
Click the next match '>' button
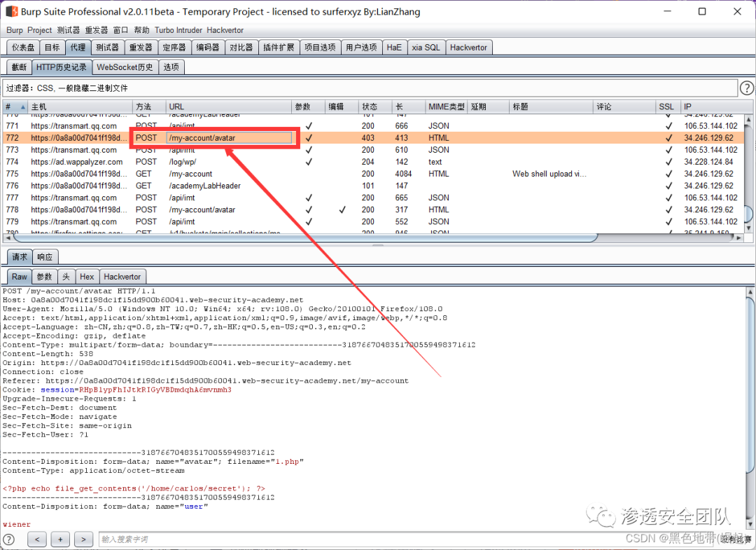pyautogui.click(x=83, y=539)
